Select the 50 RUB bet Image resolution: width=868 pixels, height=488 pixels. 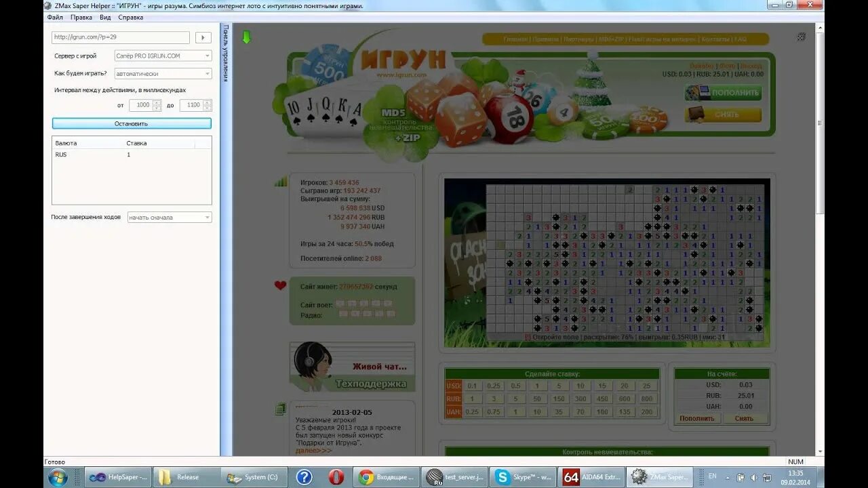[x=537, y=399]
